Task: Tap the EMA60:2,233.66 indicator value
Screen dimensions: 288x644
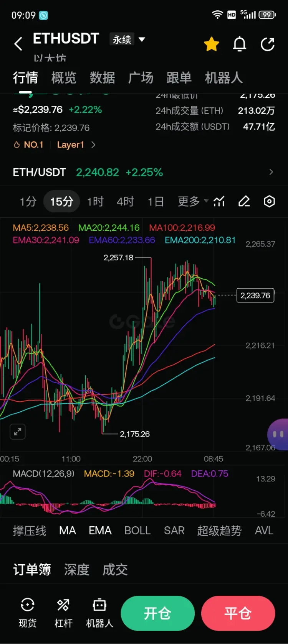Action: [122, 240]
